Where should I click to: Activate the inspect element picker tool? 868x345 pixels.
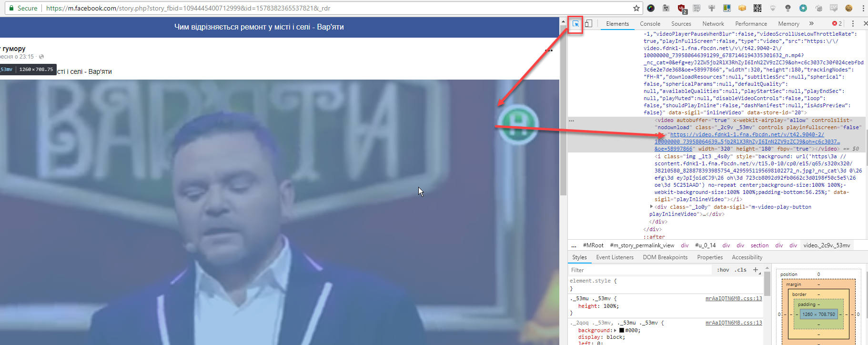[x=575, y=24]
